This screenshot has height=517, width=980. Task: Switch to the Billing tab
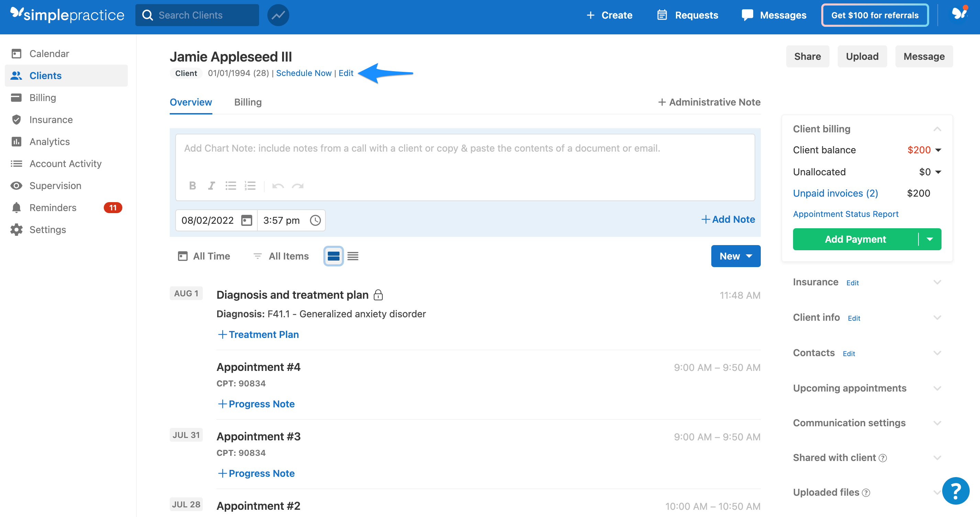click(x=247, y=102)
